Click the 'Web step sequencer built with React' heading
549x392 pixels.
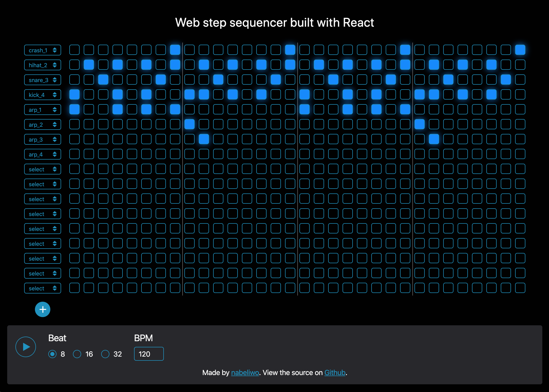click(274, 23)
